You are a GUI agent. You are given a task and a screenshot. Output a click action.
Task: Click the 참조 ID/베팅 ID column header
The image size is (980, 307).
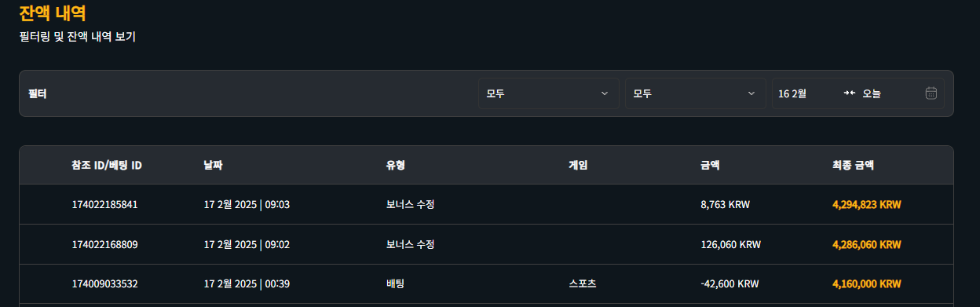click(x=107, y=165)
